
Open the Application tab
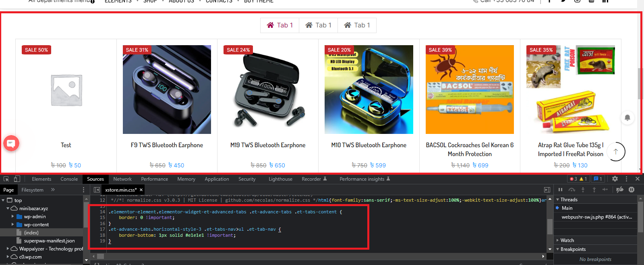(x=217, y=179)
